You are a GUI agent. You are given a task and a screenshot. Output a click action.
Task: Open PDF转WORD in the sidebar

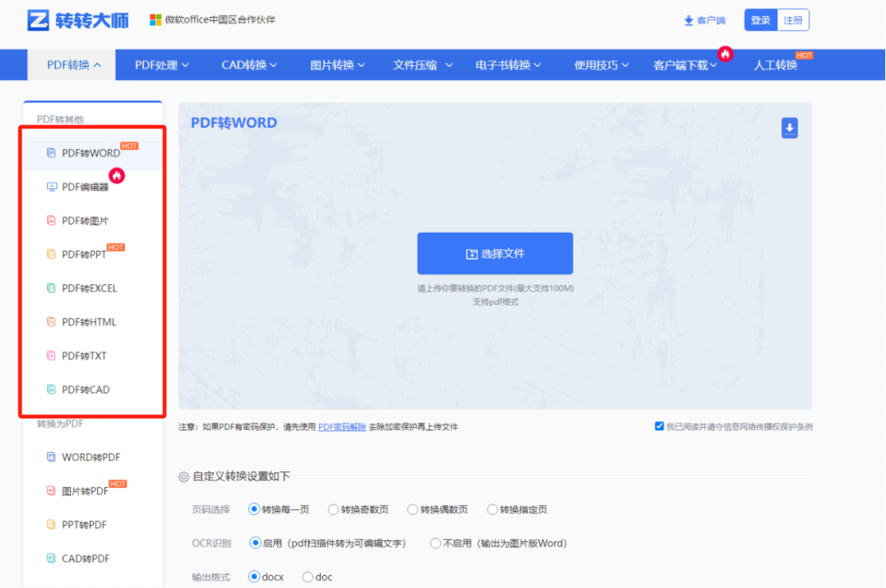pos(92,153)
